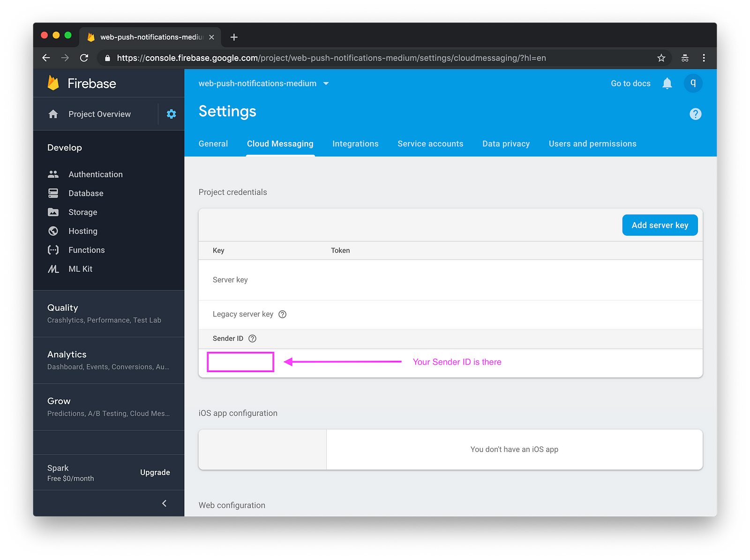Open the notifications bell icon

click(667, 83)
